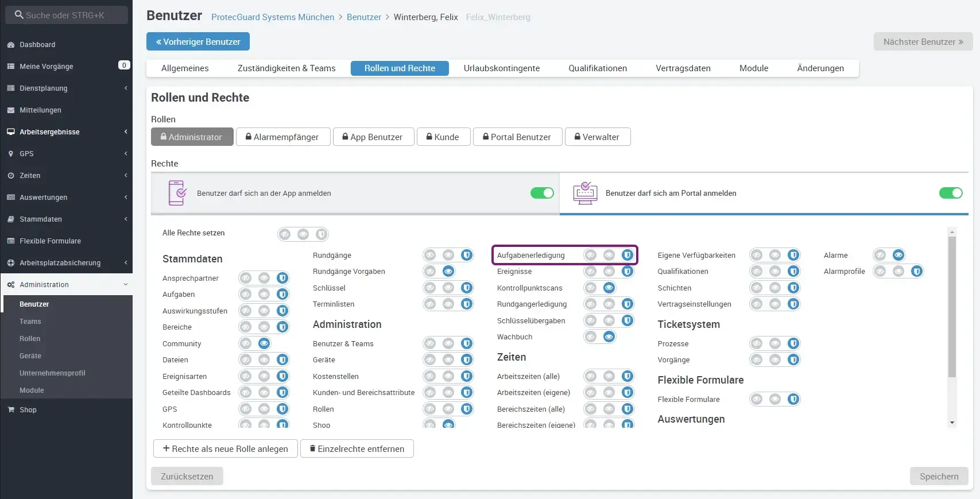Viewport: 980px width, 499px height.
Task: Open the Qualifikationen tab
Action: coord(598,68)
